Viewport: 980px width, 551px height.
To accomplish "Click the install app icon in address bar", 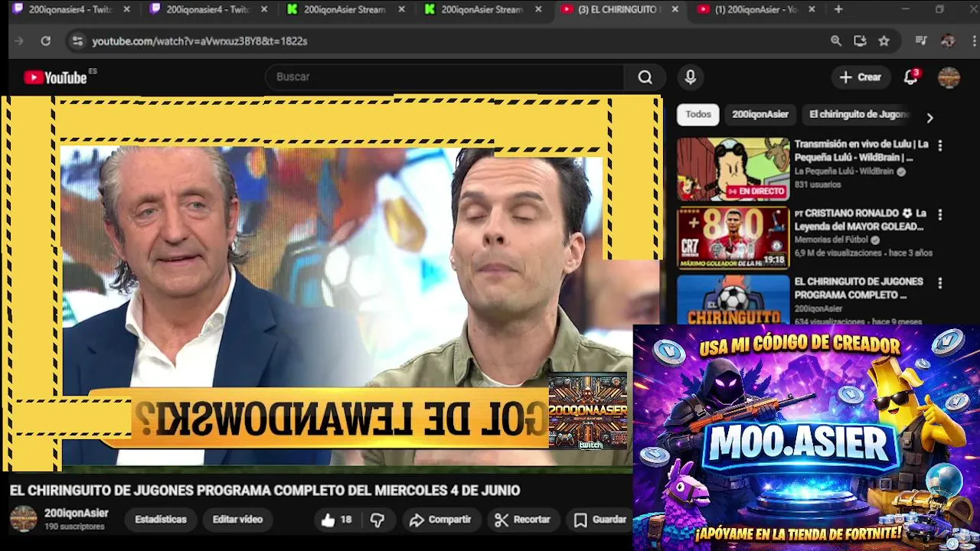I will click(860, 41).
